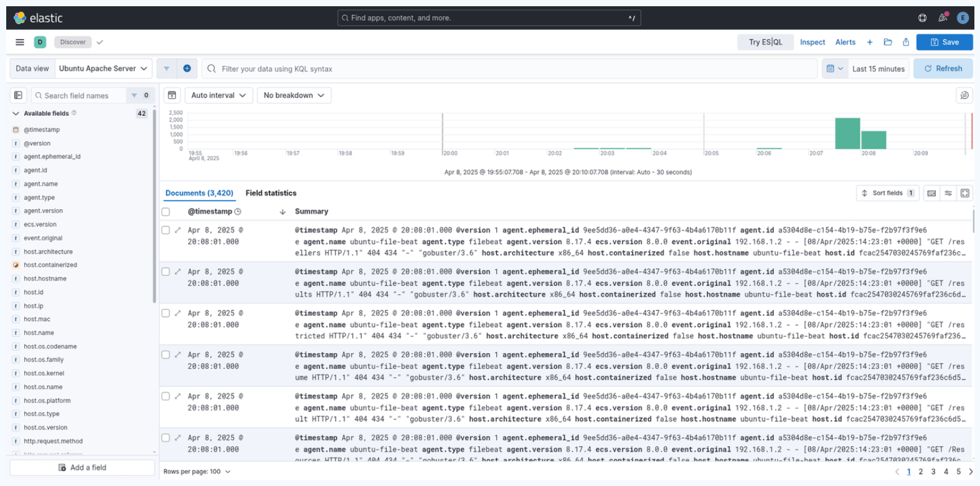Switch to Field statistics tab
The width and height of the screenshot is (980, 486).
(271, 193)
